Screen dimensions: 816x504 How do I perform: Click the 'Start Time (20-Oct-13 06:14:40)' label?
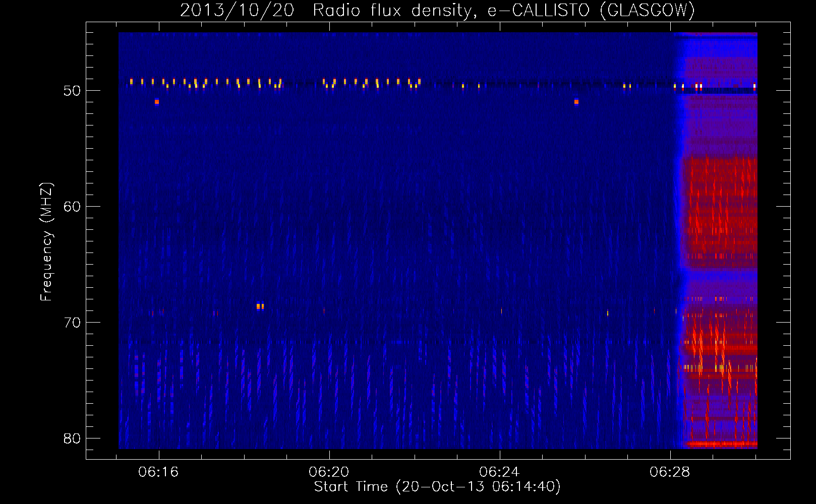(x=438, y=487)
